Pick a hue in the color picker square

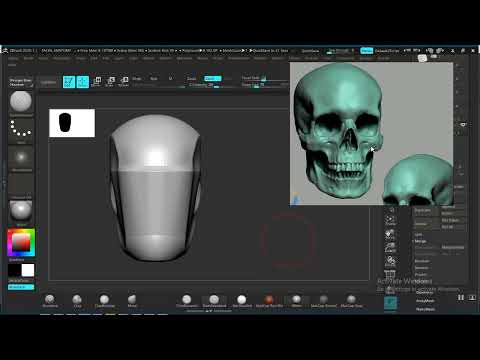(21, 242)
